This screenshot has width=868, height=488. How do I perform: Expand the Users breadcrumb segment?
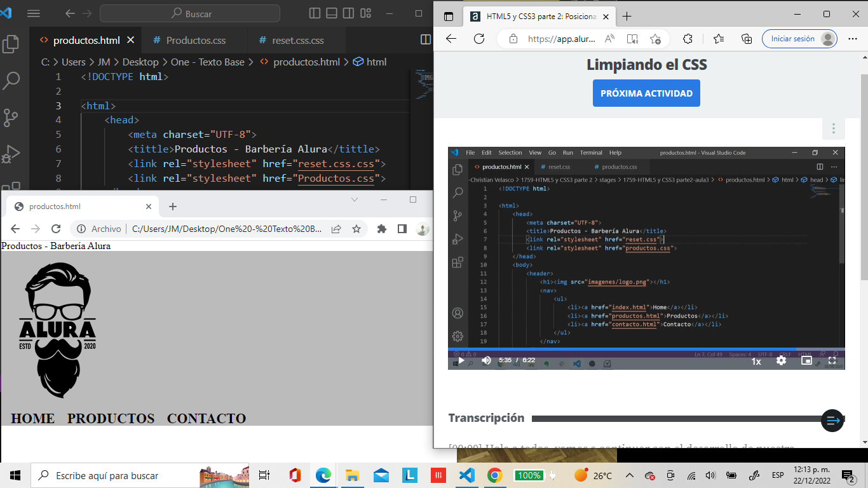73,62
